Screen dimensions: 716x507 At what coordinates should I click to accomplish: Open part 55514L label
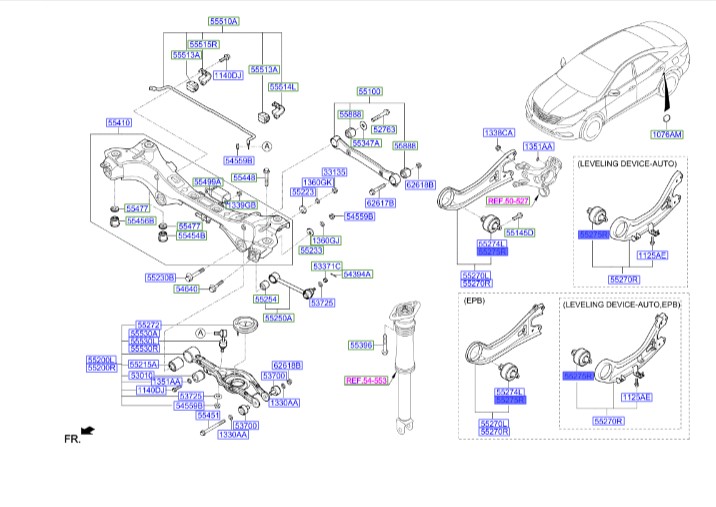283,87
